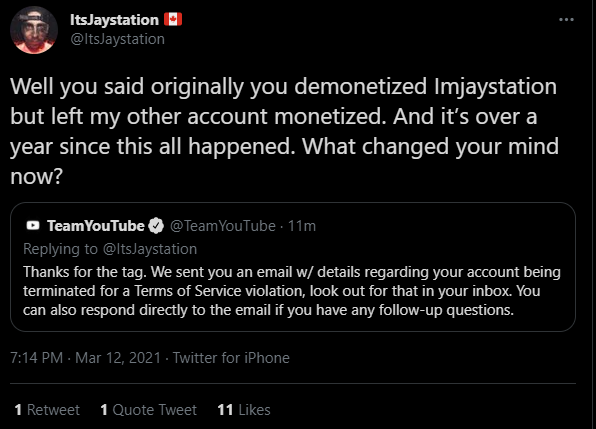Click TeamYouTube verified checkmark badge

coord(156,226)
